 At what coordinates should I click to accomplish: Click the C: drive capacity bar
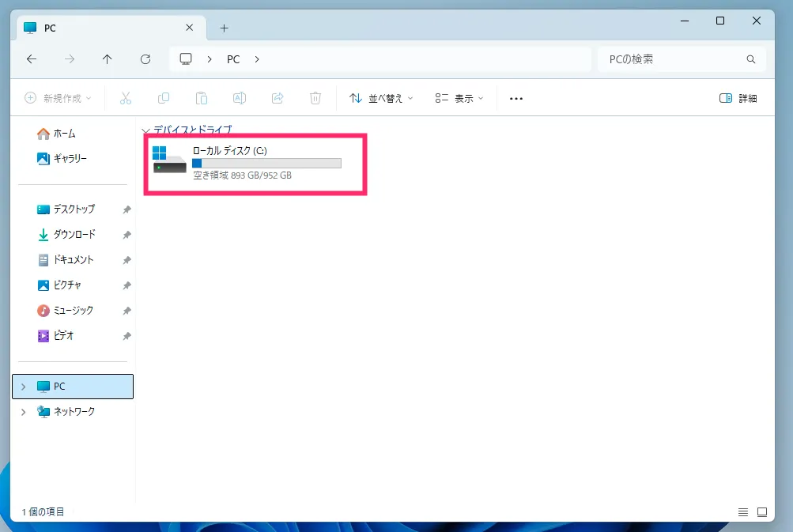pyautogui.click(x=266, y=163)
